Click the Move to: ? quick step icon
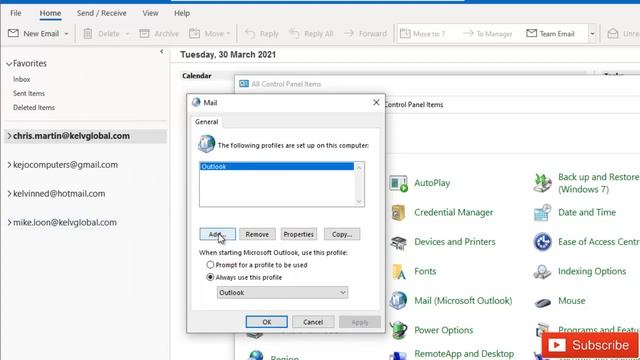Viewport: 640px width, 360px height. [x=405, y=33]
